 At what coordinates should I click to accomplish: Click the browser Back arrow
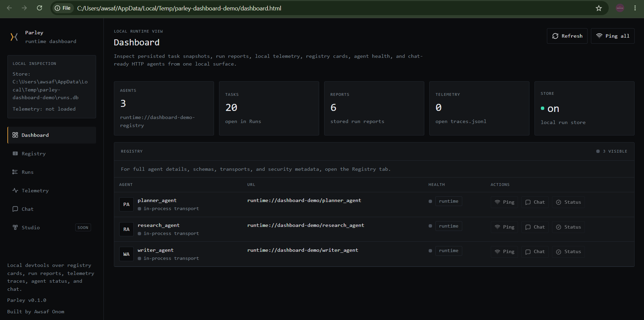[x=9, y=8]
